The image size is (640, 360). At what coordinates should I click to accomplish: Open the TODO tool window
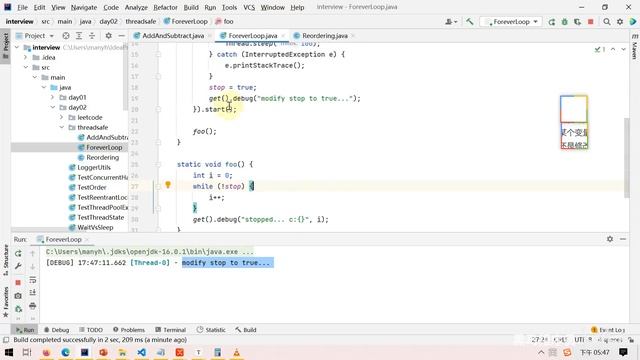[x=91, y=330]
